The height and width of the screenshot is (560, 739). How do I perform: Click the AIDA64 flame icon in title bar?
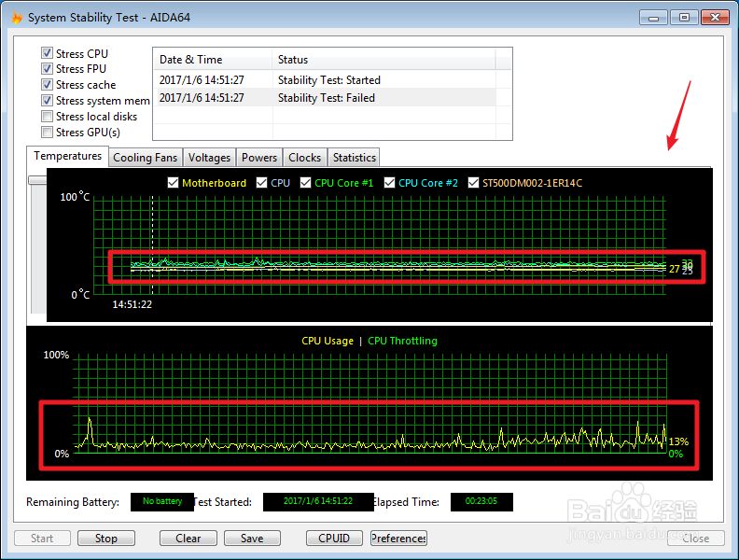tap(15, 17)
